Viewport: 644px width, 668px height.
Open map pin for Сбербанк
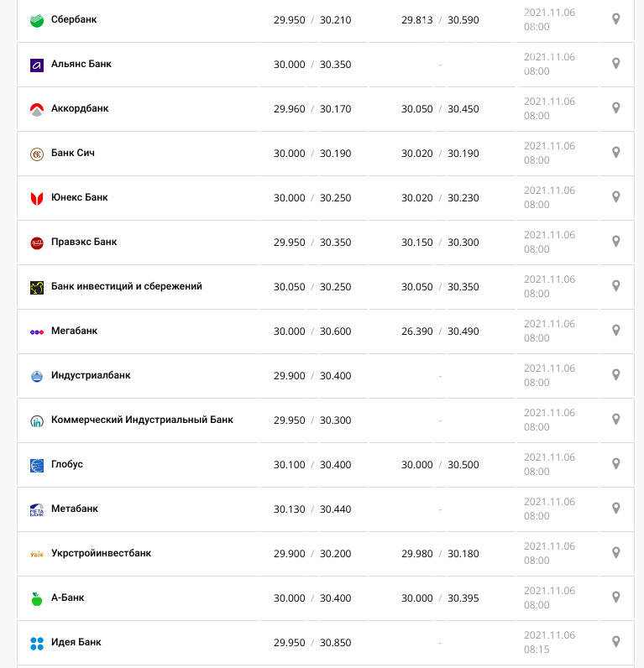tap(615, 18)
